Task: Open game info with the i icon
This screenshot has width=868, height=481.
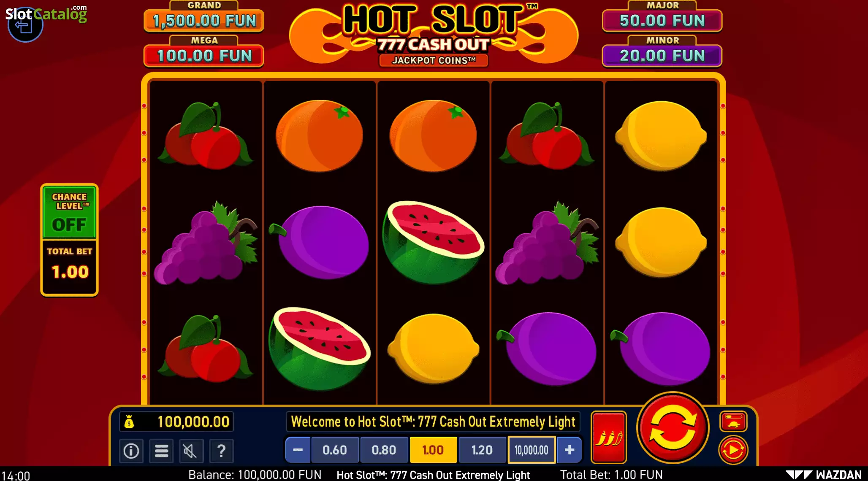Action: click(131, 451)
